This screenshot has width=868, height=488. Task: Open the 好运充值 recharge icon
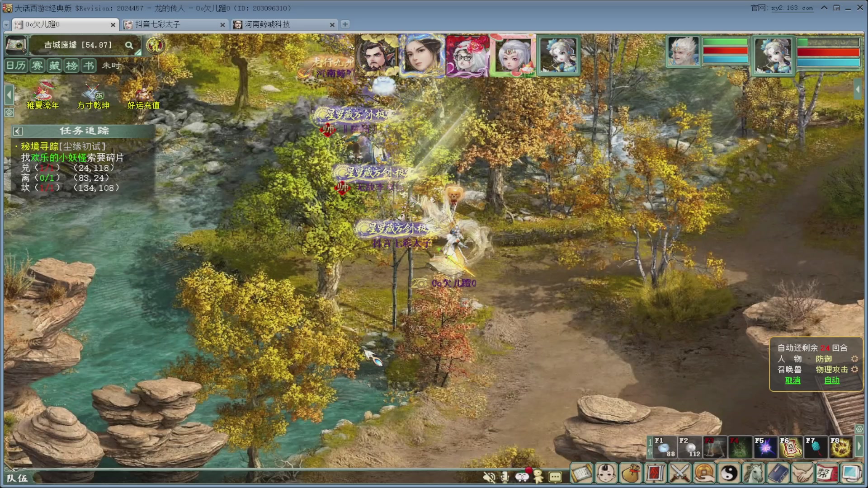(143, 97)
